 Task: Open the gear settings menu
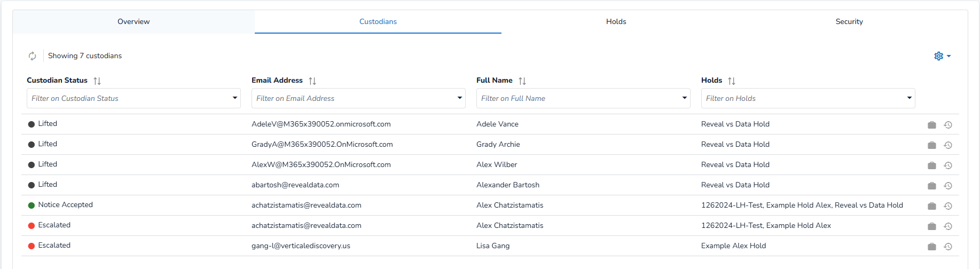coord(942,56)
